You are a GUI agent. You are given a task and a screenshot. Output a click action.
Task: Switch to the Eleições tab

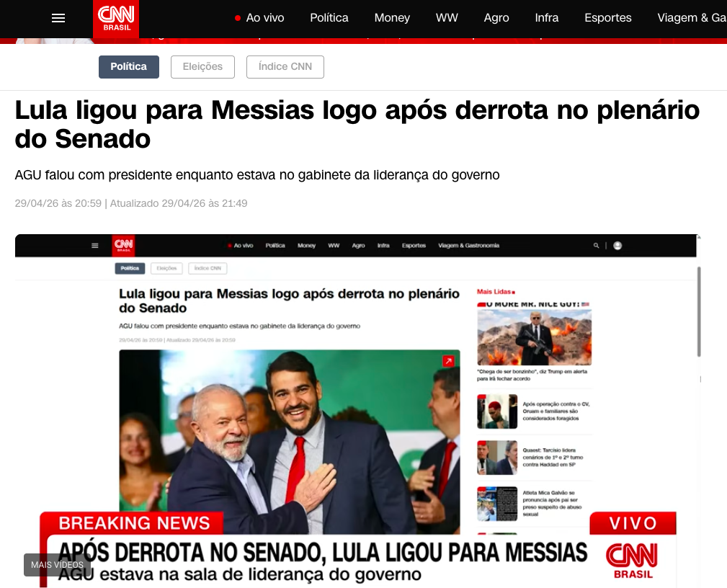pyautogui.click(x=202, y=67)
